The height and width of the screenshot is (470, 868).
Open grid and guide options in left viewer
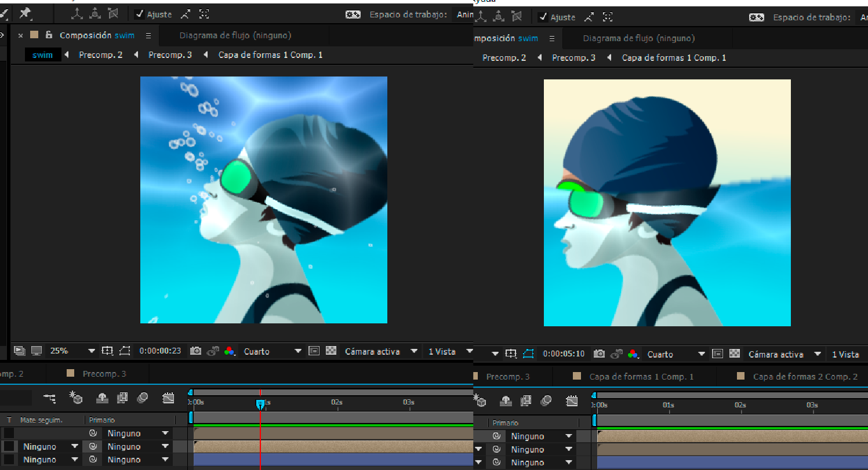(x=107, y=351)
